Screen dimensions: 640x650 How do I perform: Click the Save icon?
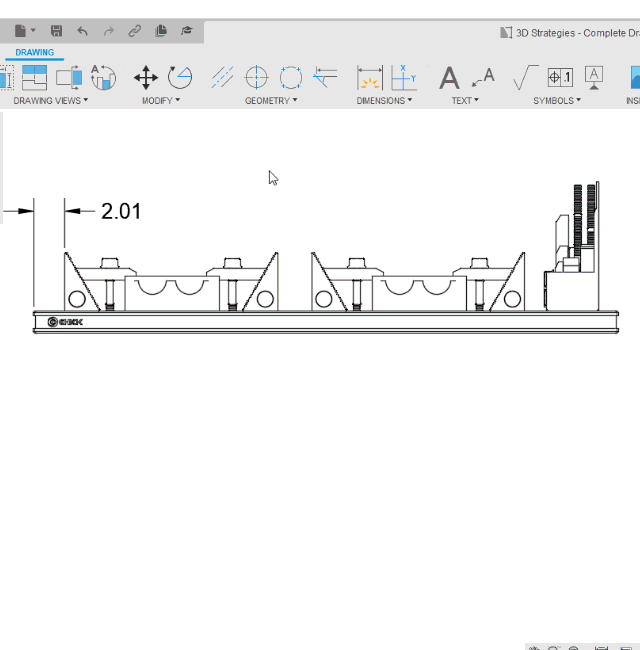(x=56, y=31)
